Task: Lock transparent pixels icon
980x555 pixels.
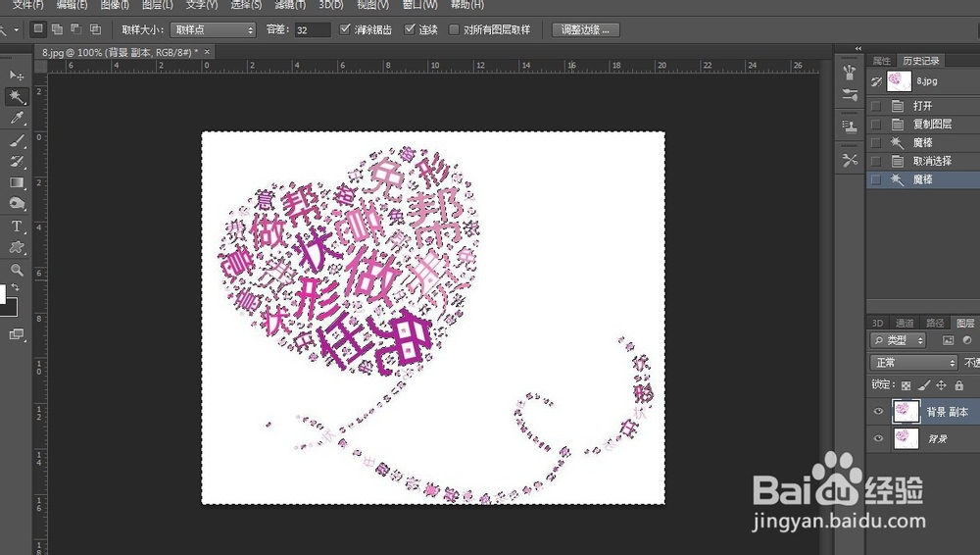Action: tap(906, 385)
